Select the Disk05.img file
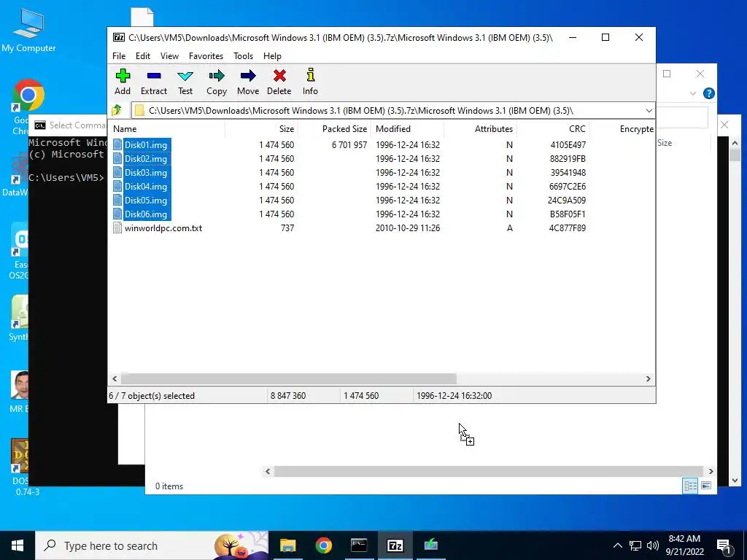Viewport: 747px width, 560px height. 145,200
